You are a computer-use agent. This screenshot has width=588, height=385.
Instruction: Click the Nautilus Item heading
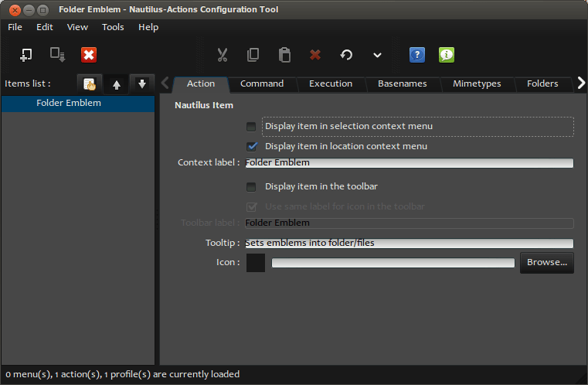point(204,105)
